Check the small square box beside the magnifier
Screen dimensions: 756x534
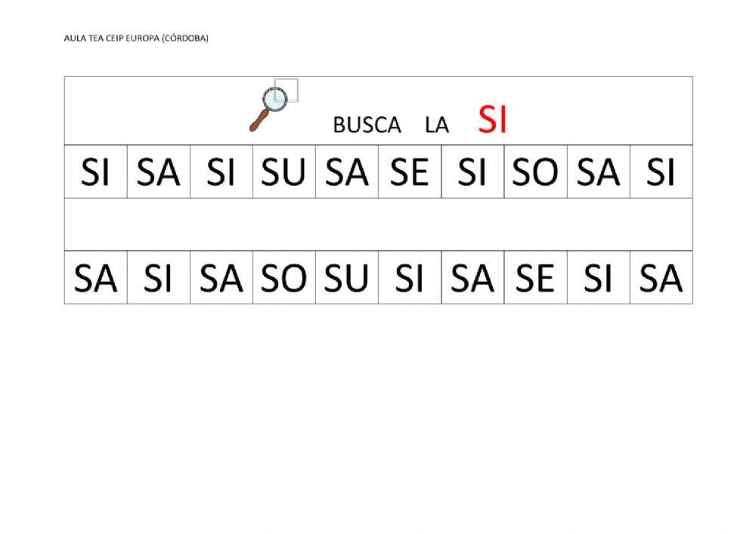(x=287, y=90)
